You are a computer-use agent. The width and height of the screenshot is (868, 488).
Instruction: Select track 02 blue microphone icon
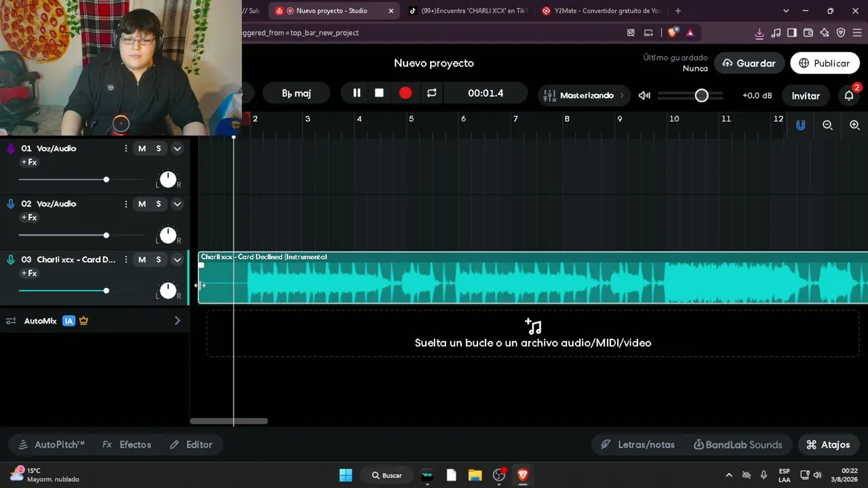tap(11, 204)
